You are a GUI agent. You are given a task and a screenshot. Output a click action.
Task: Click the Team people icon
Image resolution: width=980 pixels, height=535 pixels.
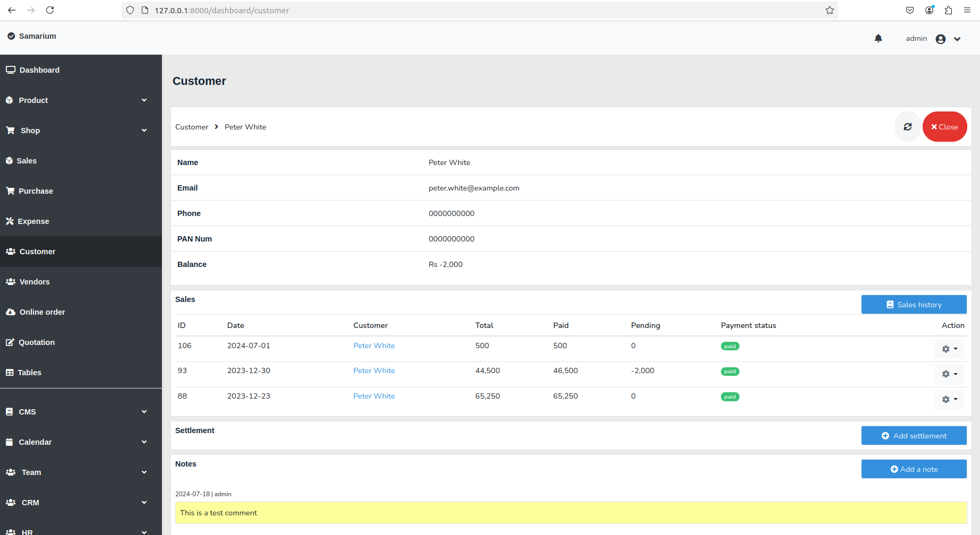pos(11,472)
